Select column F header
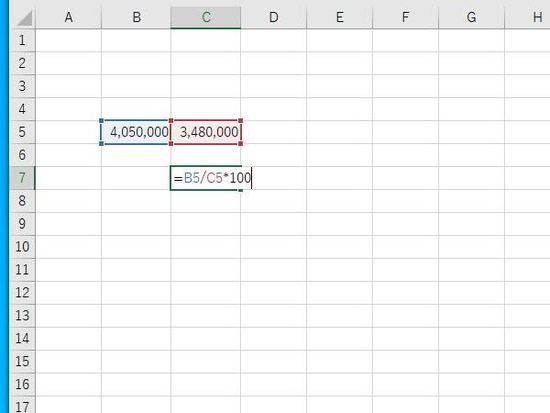Image resolution: width=550 pixels, height=413 pixels. click(x=405, y=17)
